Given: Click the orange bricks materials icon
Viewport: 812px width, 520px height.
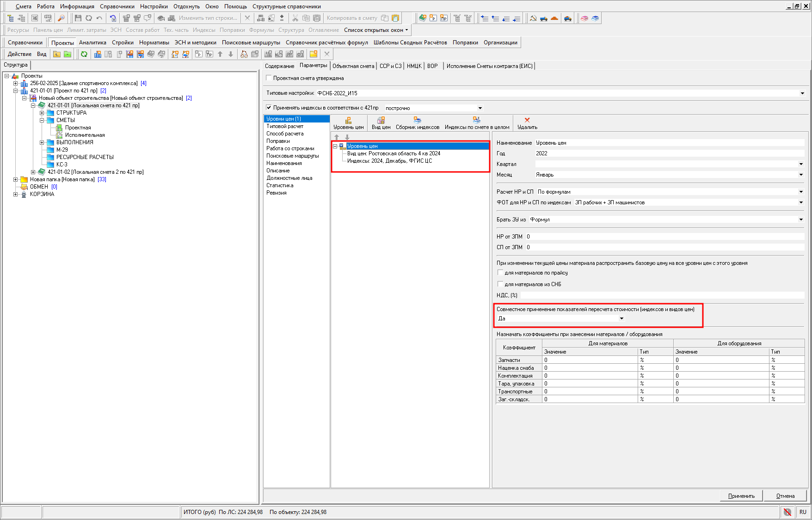Looking at the screenshot, I should [554, 18].
